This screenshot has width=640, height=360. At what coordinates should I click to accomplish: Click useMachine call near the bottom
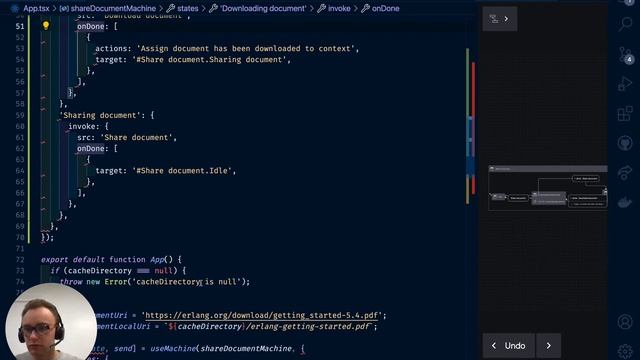(x=173, y=349)
